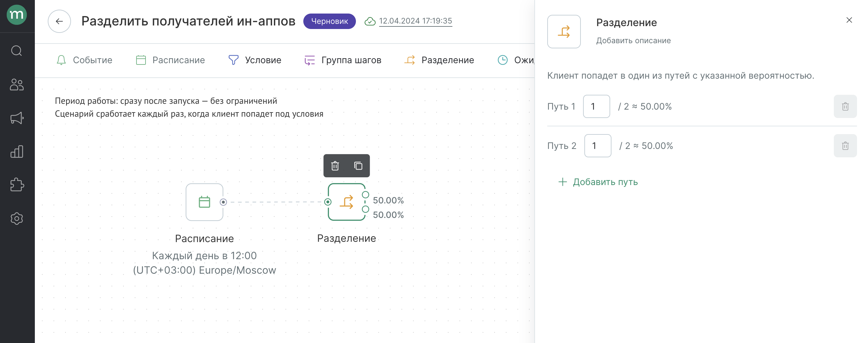Edit the Путь 2 weight field

tap(598, 146)
